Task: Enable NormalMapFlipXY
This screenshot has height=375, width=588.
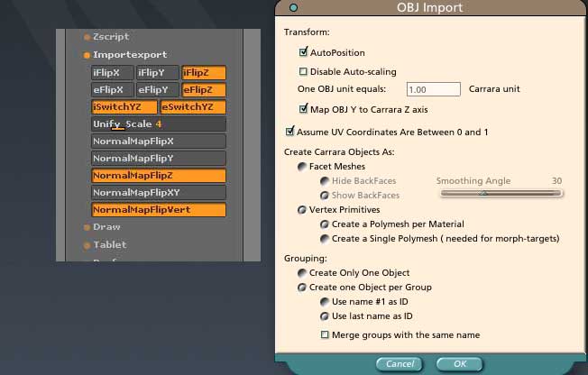Action: (x=159, y=193)
